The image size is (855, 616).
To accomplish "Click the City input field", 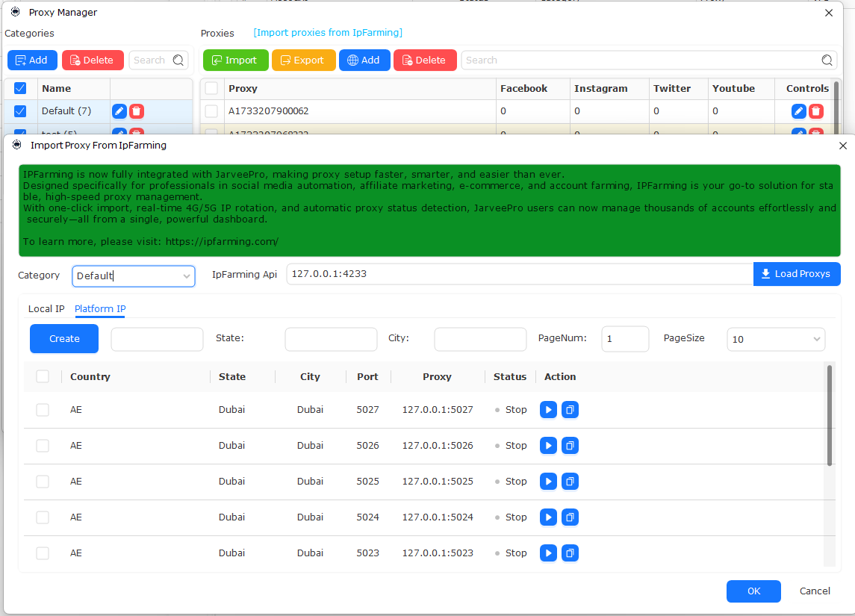I will 480,339.
